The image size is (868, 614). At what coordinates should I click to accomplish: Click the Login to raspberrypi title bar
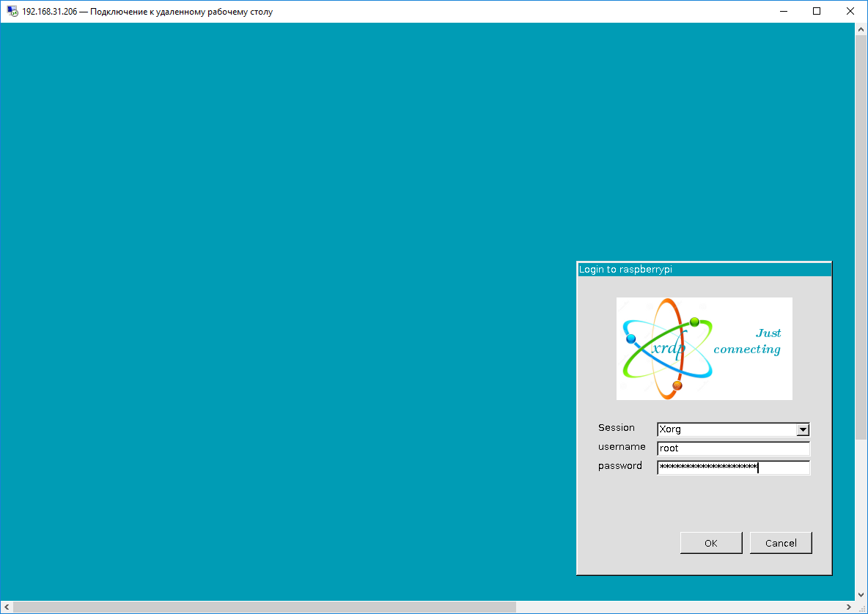pos(704,270)
